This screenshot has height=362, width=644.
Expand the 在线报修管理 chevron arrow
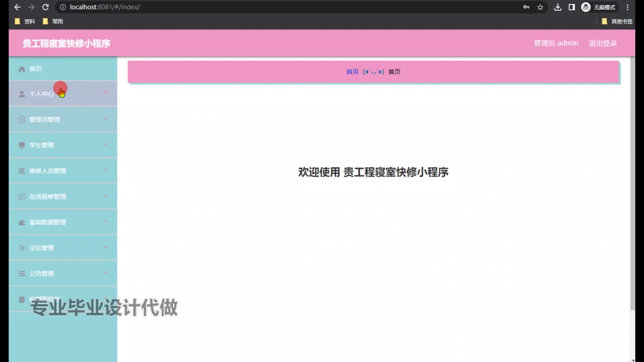click(x=106, y=196)
